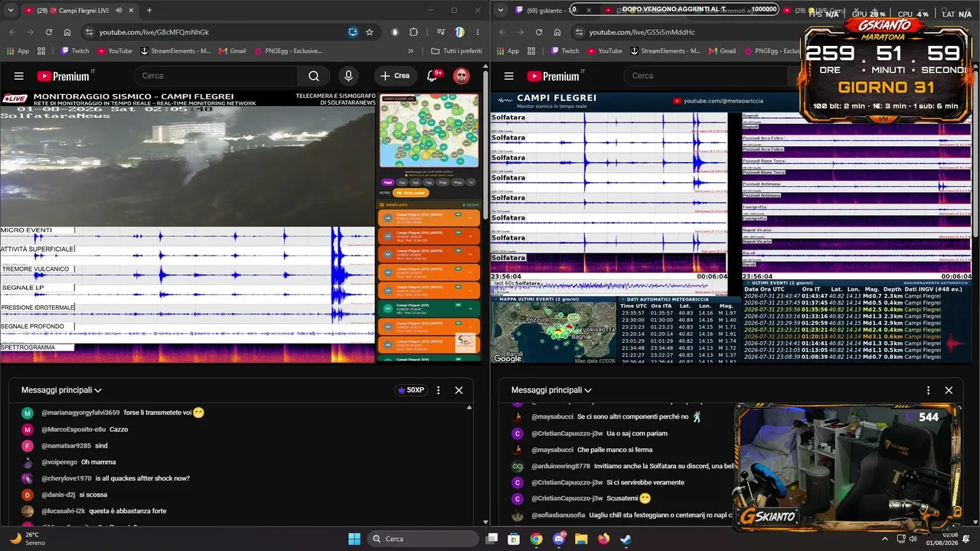Click the YouTube Premium logo in right window
The image size is (980, 551).
(x=553, y=76)
